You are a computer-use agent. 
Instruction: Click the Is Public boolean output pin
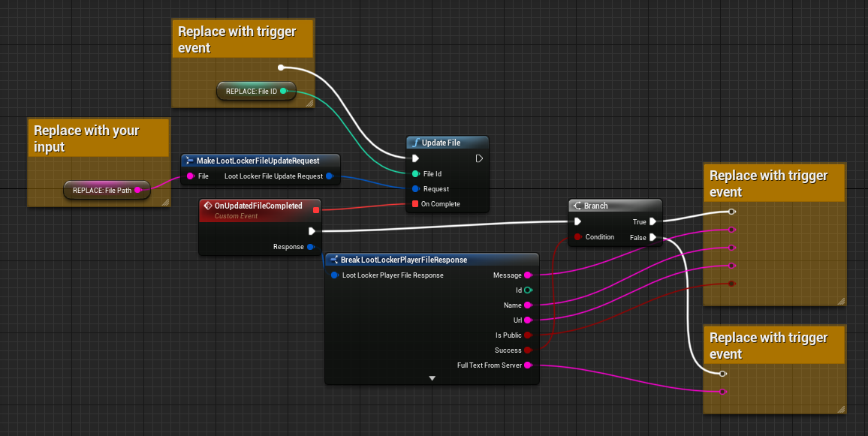(x=528, y=335)
